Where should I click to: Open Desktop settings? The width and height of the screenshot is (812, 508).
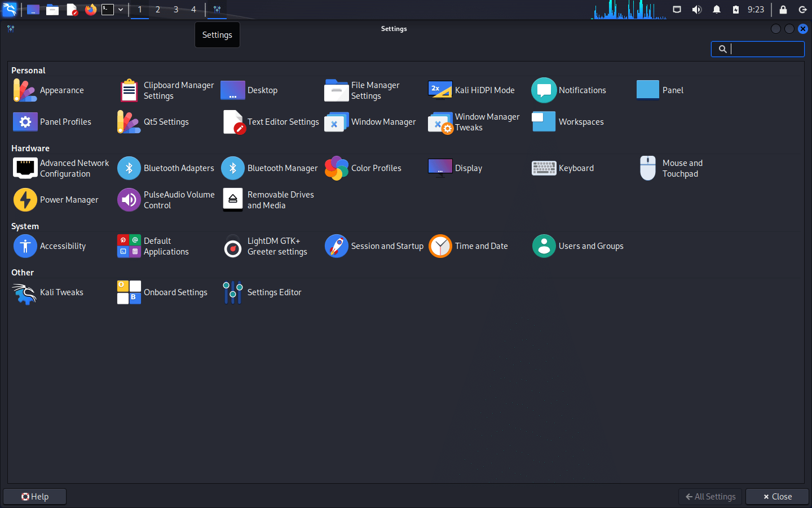coord(250,90)
